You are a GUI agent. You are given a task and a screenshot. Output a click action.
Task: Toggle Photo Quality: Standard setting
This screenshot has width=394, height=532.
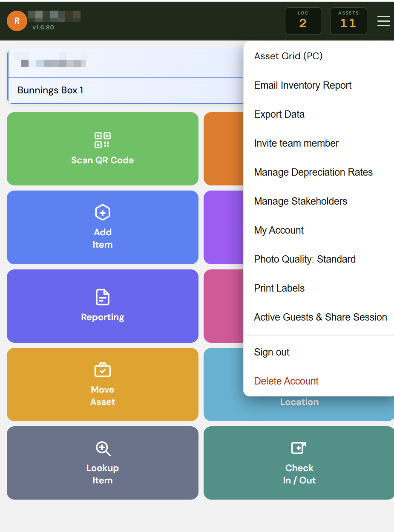point(305,259)
